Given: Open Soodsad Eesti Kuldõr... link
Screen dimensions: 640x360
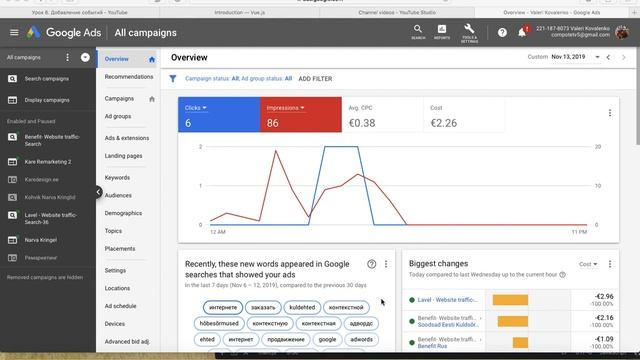Looking at the screenshot, I should point(448,325).
